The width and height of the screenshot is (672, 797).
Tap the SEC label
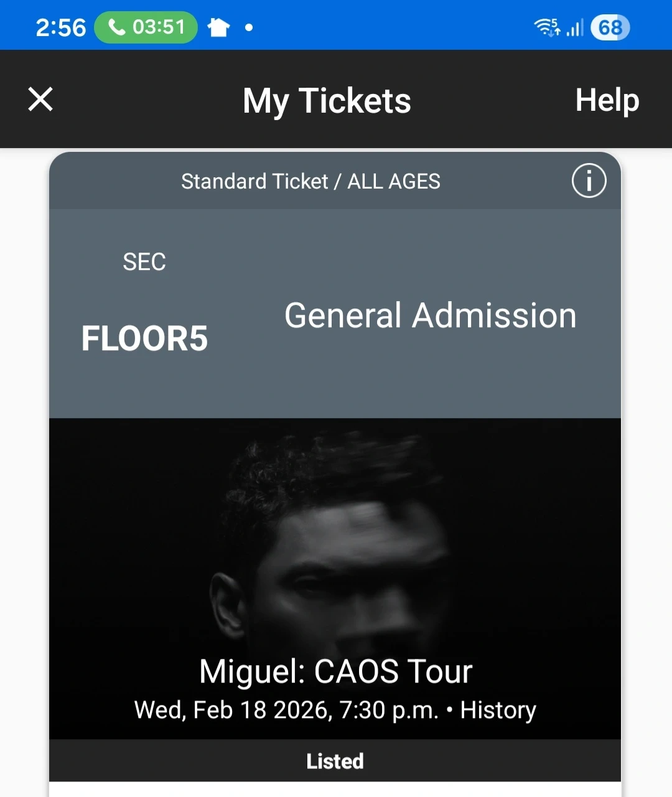click(144, 262)
